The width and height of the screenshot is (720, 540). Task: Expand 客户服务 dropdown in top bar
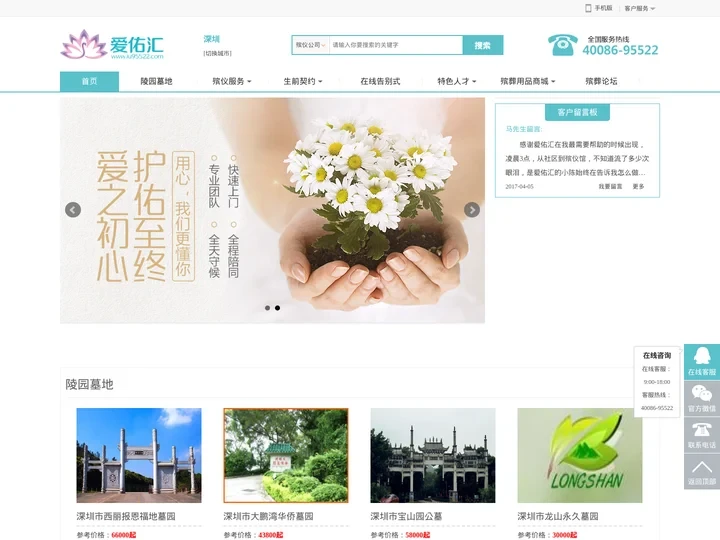(x=640, y=8)
